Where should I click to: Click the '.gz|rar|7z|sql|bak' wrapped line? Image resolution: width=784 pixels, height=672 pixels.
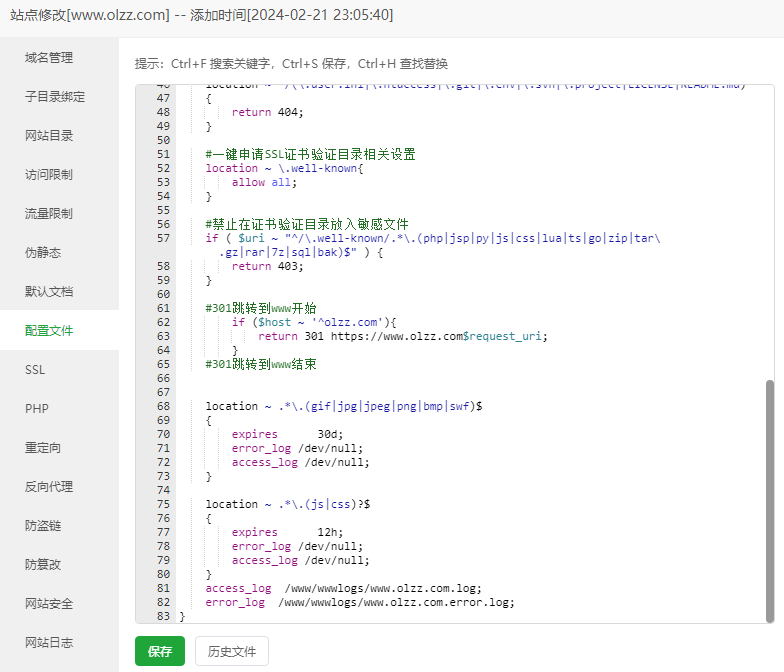point(301,252)
